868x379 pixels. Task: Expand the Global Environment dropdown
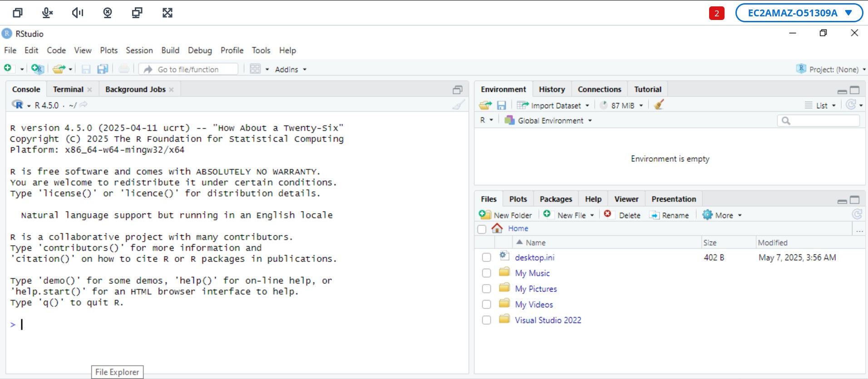(x=548, y=120)
